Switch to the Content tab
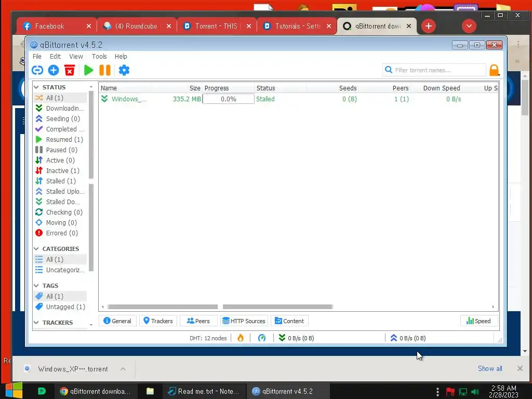Screen dimensions: 532x399 pyautogui.click(x=289, y=321)
